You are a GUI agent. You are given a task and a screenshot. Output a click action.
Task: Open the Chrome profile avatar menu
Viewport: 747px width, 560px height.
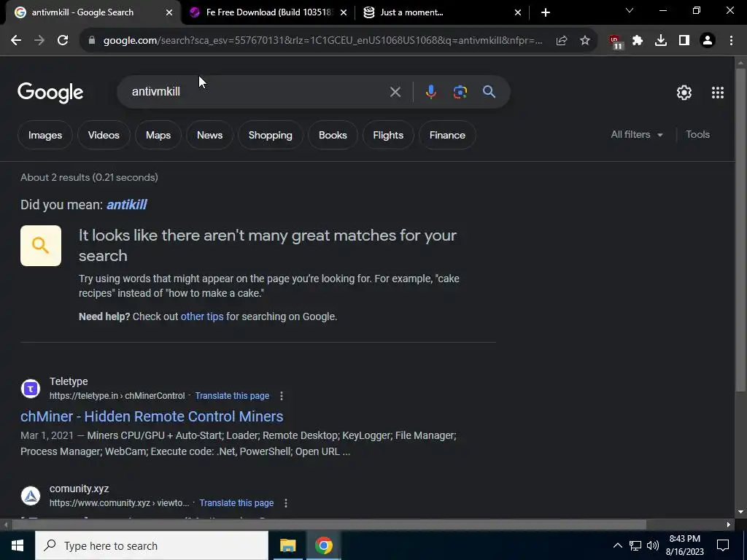pos(708,41)
